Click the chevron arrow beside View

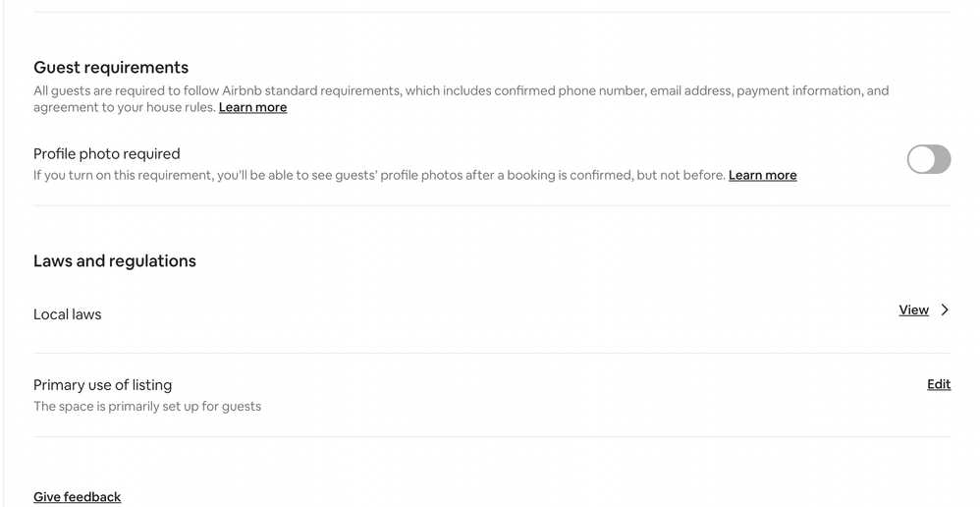(x=945, y=310)
